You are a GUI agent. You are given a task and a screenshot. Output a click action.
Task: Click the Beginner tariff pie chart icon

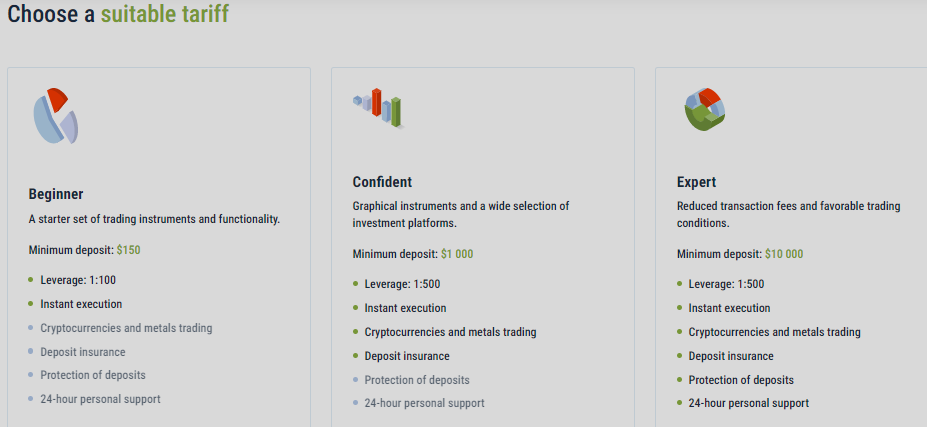click(x=55, y=116)
